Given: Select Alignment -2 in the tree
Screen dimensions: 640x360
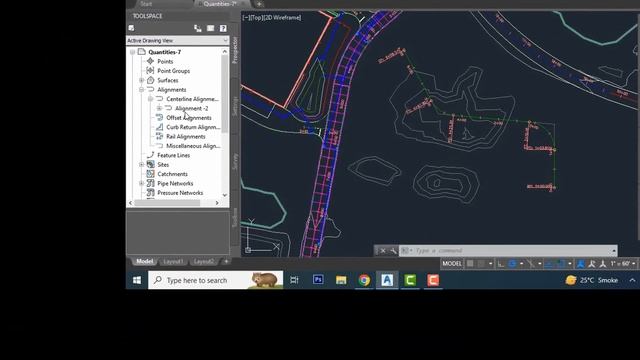Looking at the screenshot, I should (191, 109).
